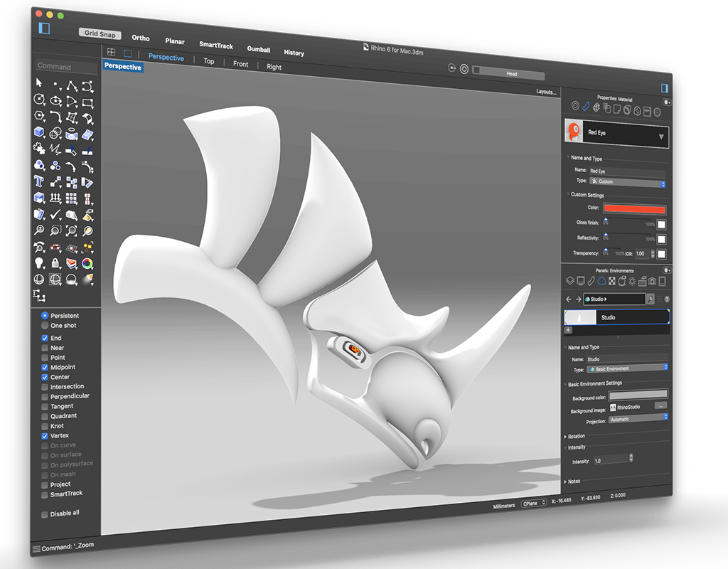Select the blue Box solid tool
This screenshot has width=728, height=569.
(40, 132)
